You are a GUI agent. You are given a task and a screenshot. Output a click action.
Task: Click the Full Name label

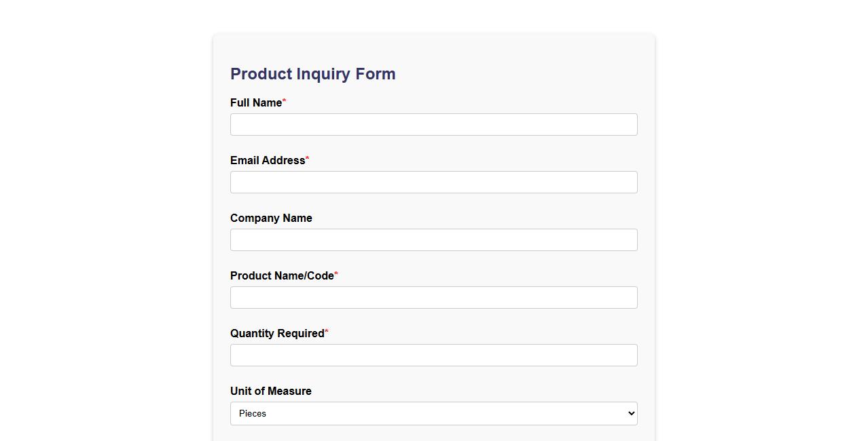pyautogui.click(x=256, y=102)
